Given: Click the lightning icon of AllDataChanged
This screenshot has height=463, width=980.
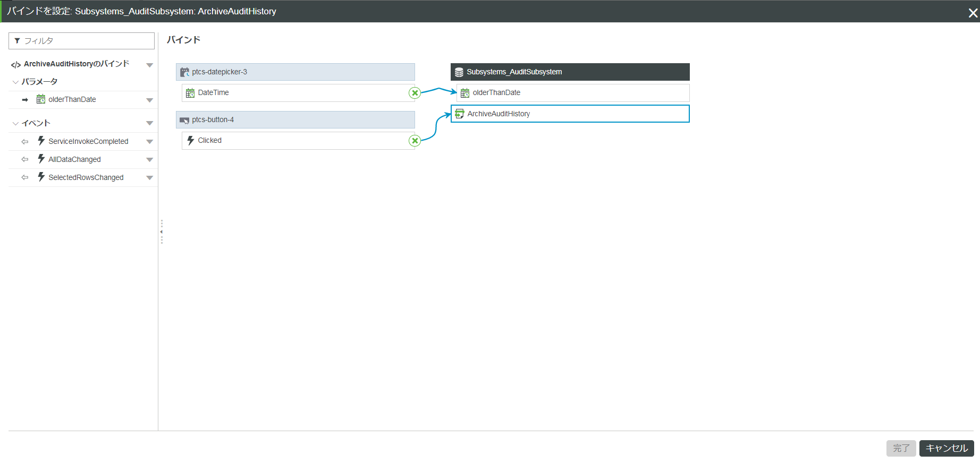Looking at the screenshot, I should click(x=41, y=159).
